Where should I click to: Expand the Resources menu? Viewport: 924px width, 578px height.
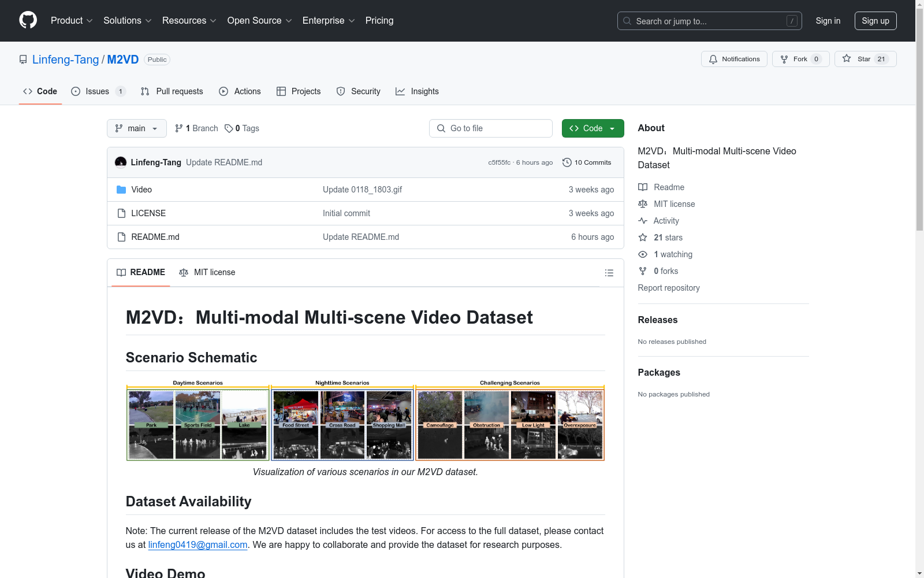[x=189, y=21]
